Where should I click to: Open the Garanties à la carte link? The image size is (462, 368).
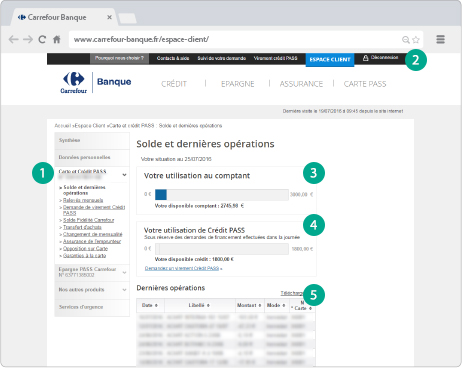click(x=85, y=256)
